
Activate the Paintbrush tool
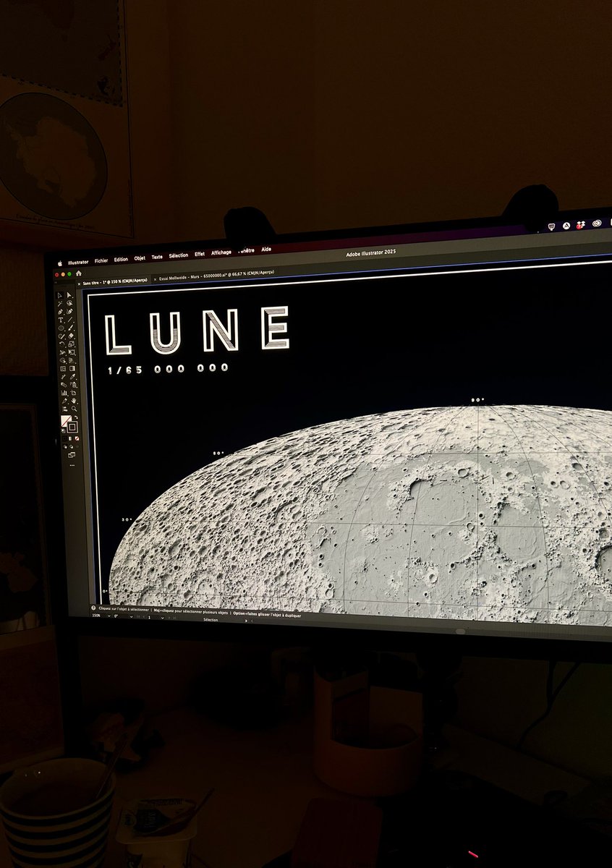tap(69, 328)
